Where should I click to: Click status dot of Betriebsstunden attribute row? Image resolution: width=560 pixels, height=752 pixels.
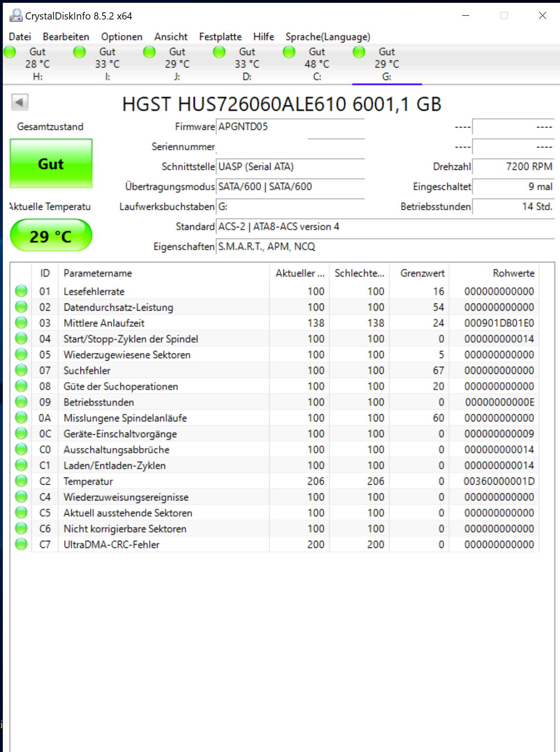point(21,402)
